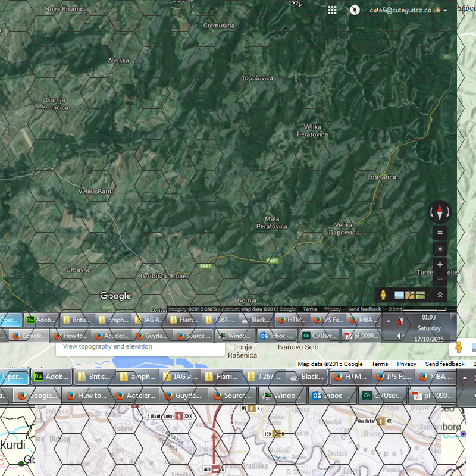Open Outlook 'Inbox -...' in larger bottom taskbar
476x476 pixels.
[x=332, y=396]
